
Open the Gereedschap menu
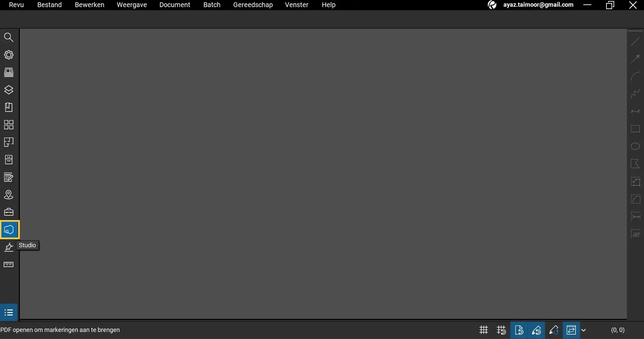pyautogui.click(x=253, y=5)
